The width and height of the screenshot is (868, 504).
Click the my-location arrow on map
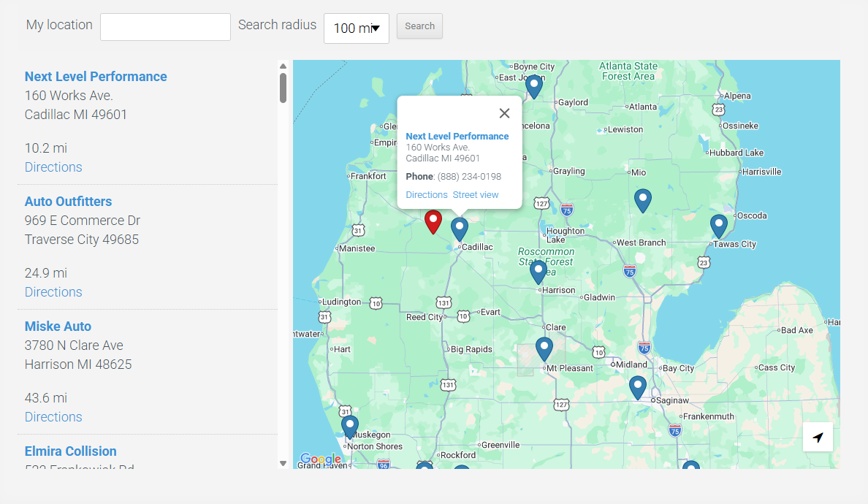click(818, 437)
